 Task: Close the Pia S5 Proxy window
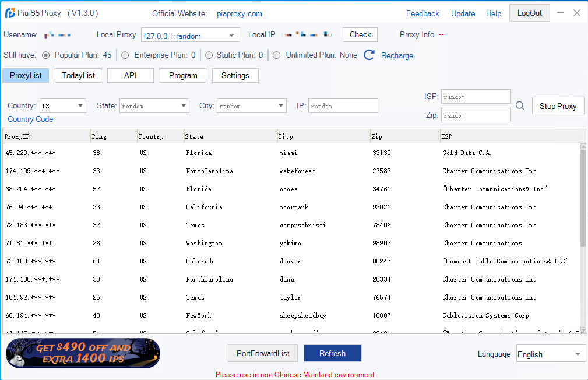577,13
